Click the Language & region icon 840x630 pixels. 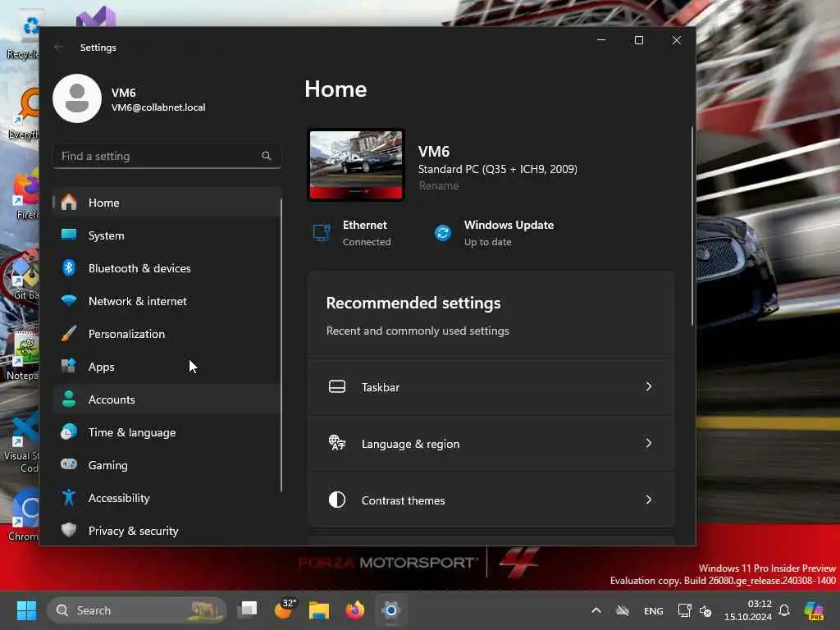337,443
